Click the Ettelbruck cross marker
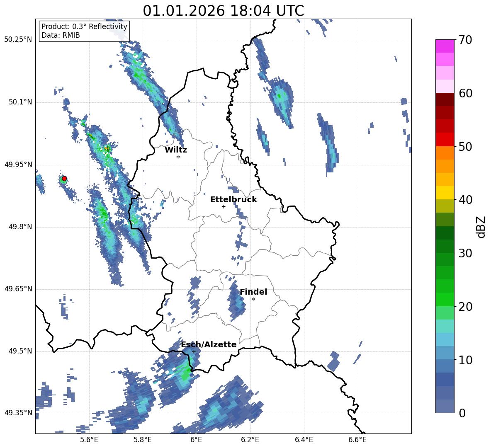 224,206
